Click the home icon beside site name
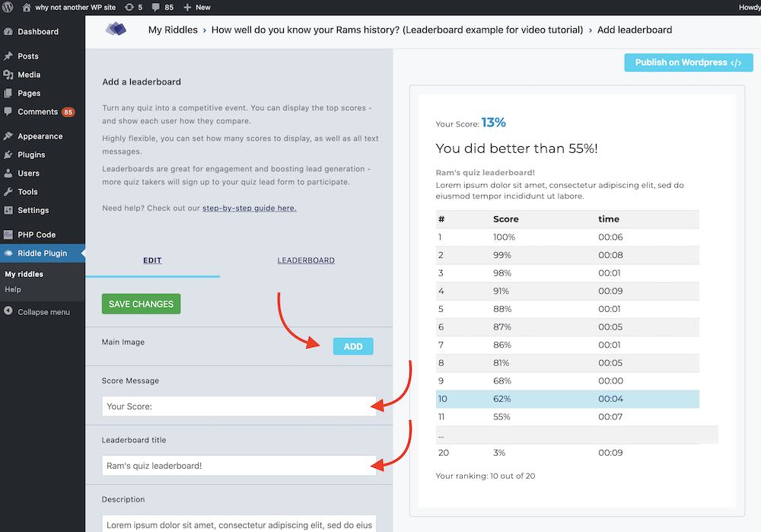 pyautogui.click(x=27, y=8)
